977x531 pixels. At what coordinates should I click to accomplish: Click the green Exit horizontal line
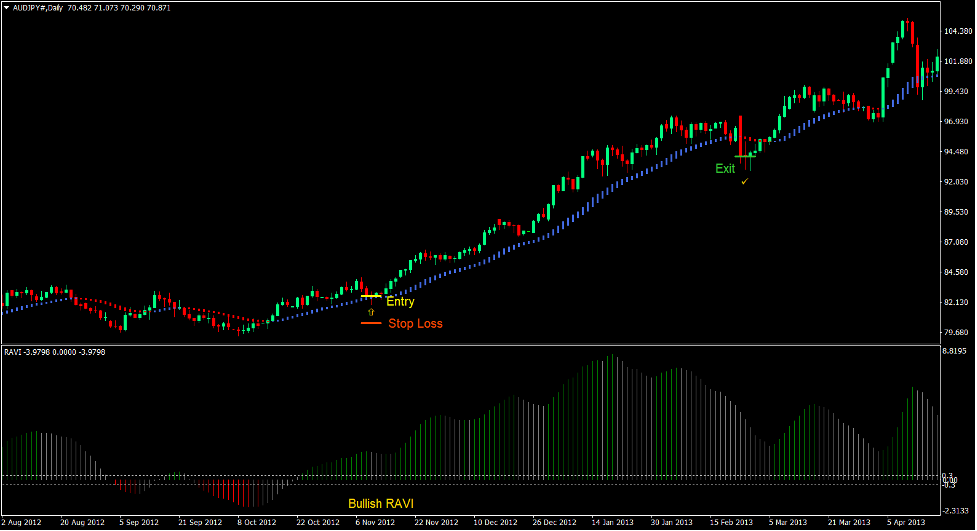745,156
